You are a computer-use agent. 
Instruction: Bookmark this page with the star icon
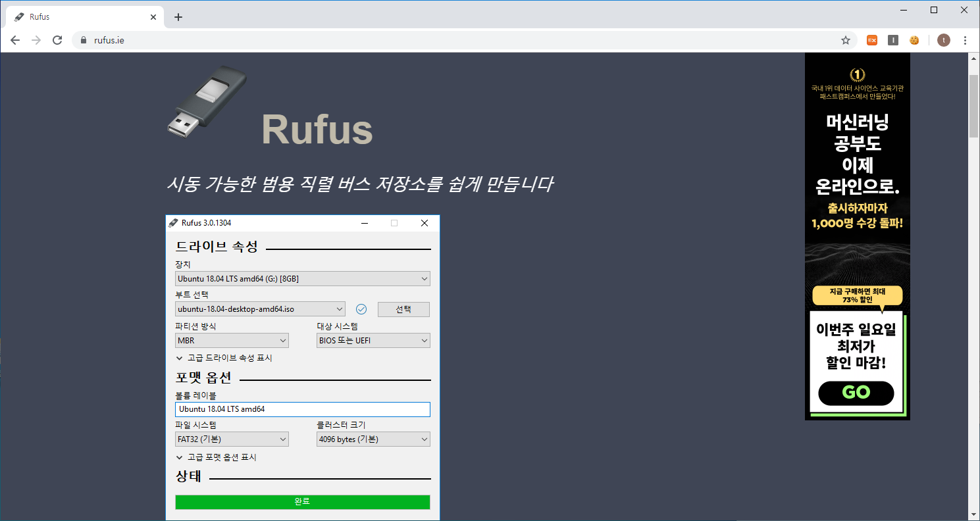click(846, 40)
